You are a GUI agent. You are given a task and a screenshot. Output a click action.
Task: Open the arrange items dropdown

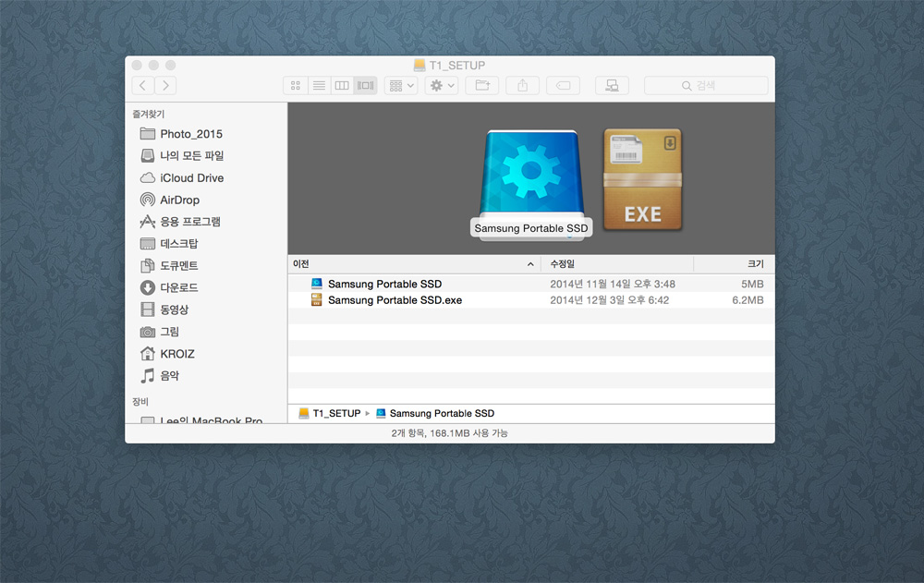[x=401, y=86]
